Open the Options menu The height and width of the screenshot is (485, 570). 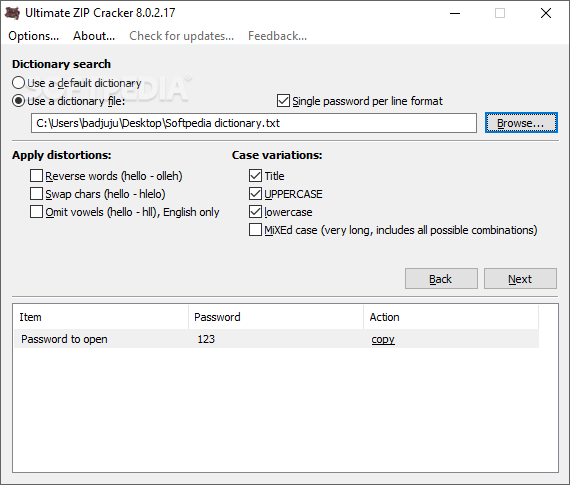click(33, 36)
